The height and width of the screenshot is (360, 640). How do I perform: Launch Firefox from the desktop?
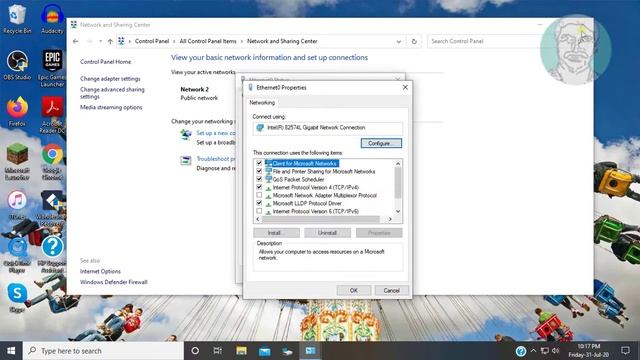(17, 111)
